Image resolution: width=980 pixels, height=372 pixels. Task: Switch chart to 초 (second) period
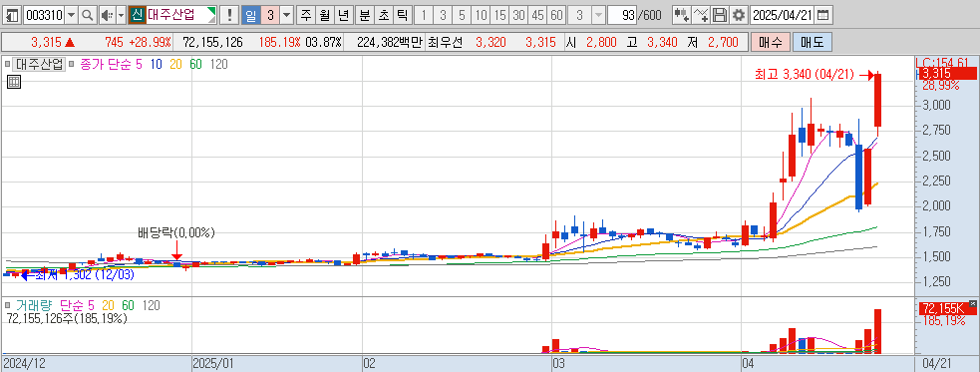pyautogui.click(x=383, y=15)
